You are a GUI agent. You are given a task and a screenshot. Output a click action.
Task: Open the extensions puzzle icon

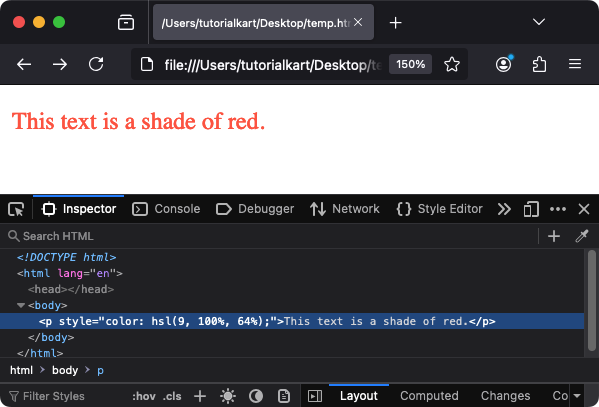pos(539,64)
